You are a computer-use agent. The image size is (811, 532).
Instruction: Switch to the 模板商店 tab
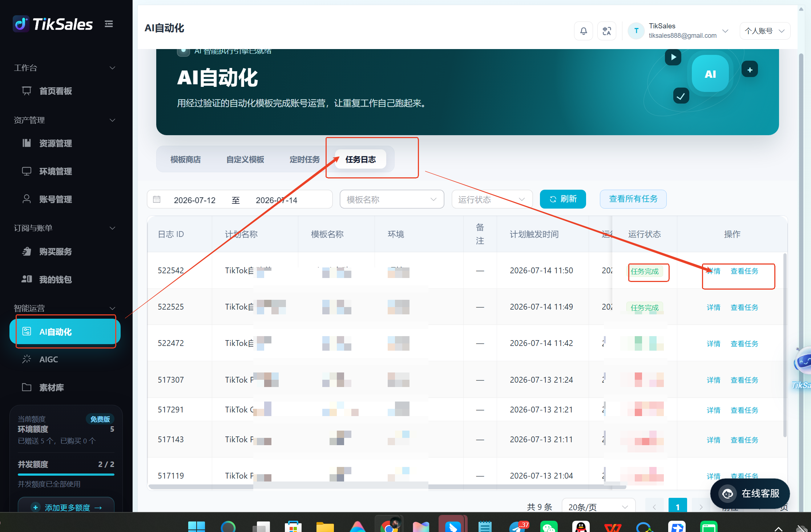pyautogui.click(x=186, y=160)
